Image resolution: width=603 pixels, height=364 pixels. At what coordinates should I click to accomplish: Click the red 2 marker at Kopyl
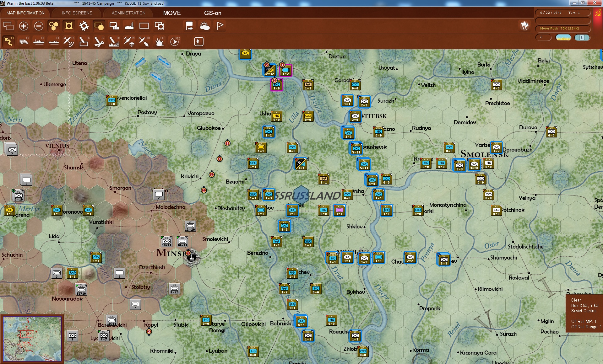(149, 332)
